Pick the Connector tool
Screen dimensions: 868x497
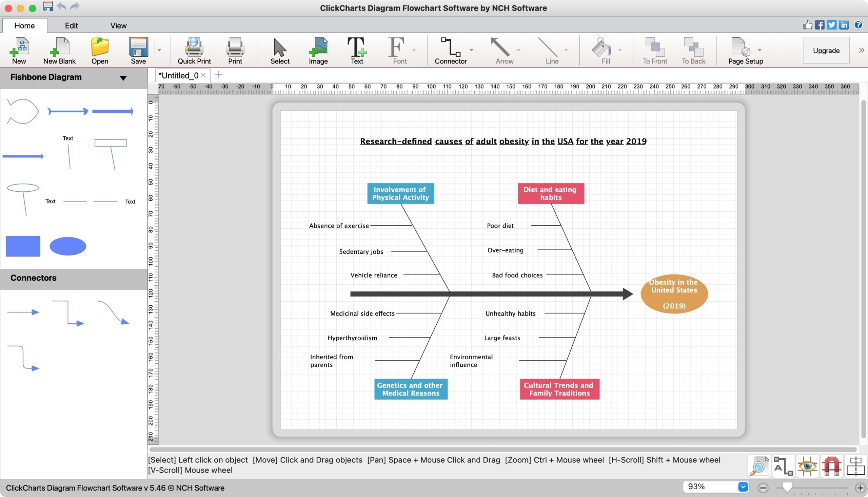coord(451,51)
